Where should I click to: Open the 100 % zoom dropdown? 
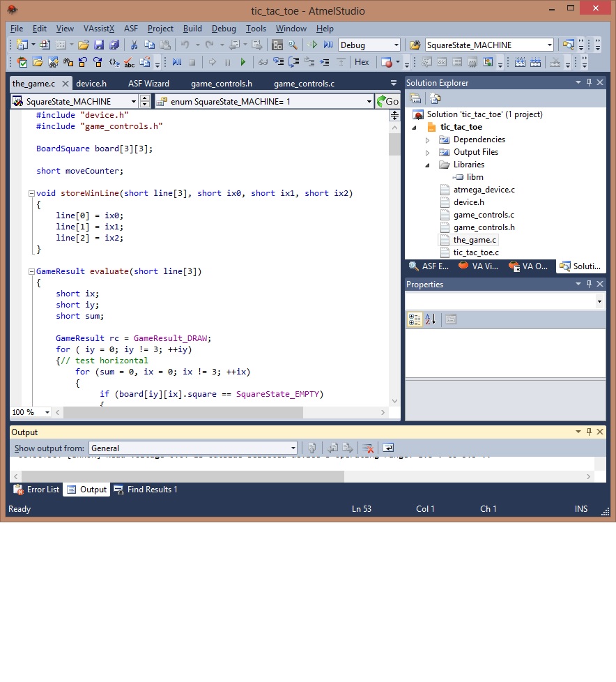(x=47, y=412)
